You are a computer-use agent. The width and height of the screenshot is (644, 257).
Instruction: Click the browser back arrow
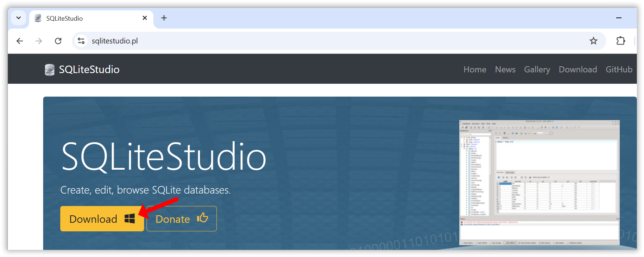20,41
